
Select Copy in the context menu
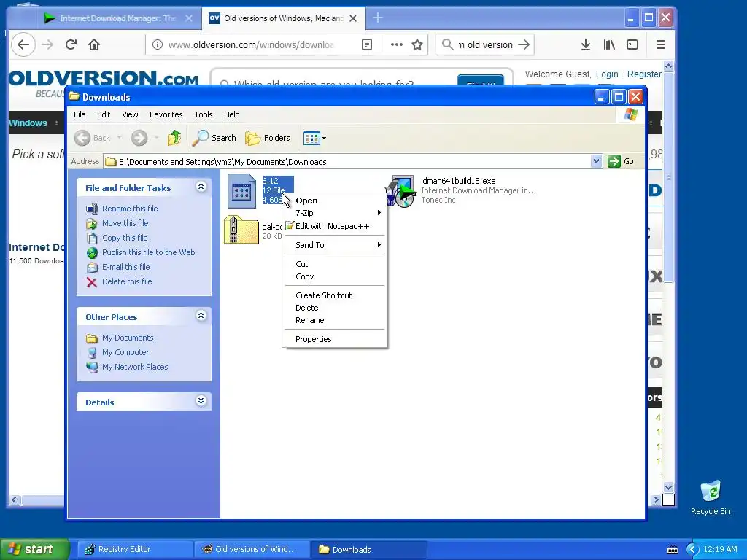click(334, 276)
